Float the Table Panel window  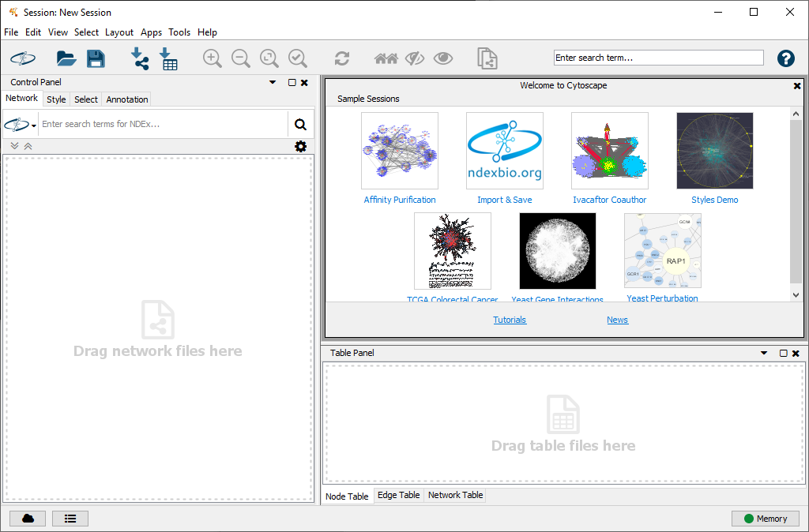(x=783, y=353)
